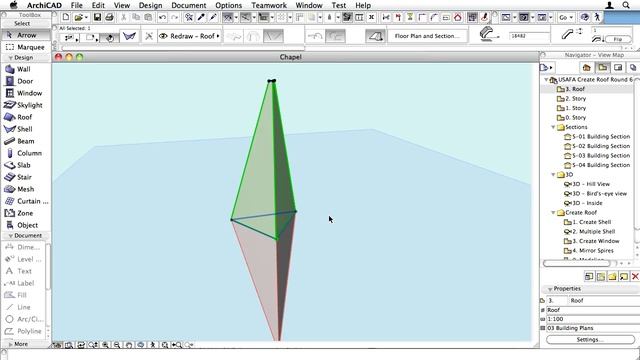Select the Roof tool
Viewport: 640px width, 360px height.
click(25, 117)
